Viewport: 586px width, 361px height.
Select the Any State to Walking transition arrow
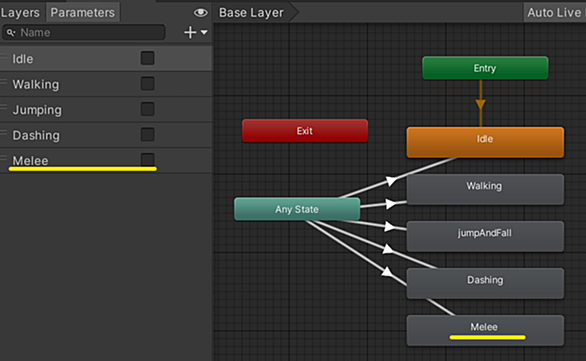click(x=391, y=204)
